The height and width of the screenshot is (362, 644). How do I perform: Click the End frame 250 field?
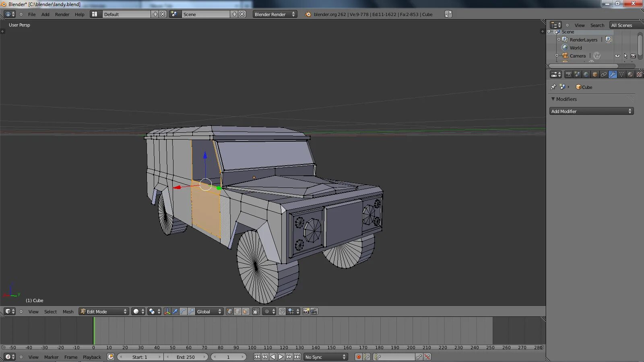click(186, 357)
